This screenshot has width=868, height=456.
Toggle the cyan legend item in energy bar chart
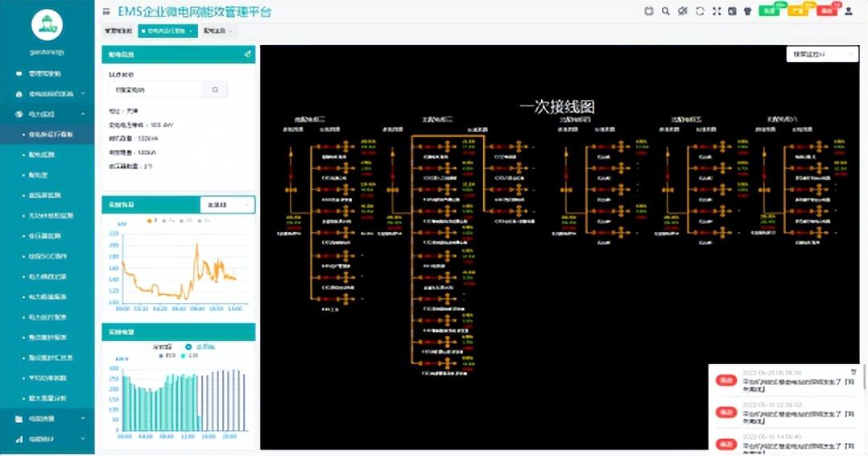tap(184, 354)
